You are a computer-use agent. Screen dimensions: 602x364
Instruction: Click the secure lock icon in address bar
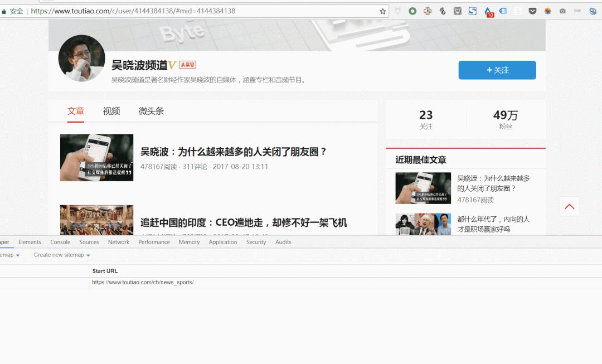(4, 12)
